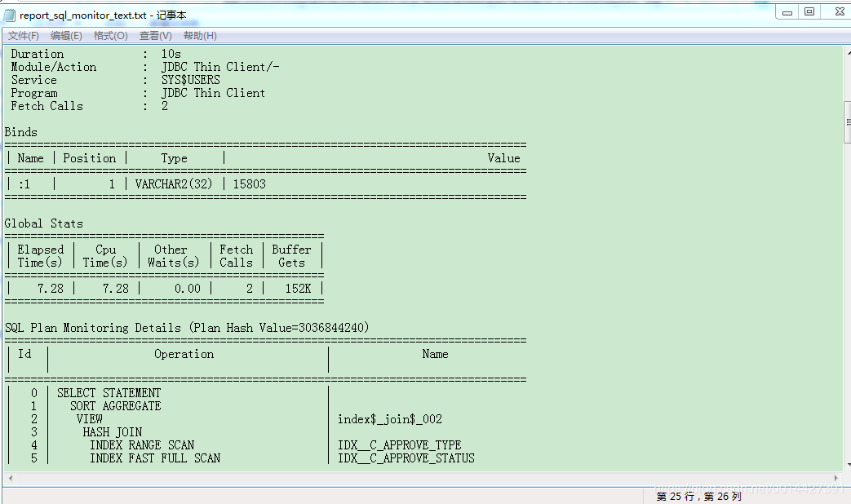
Task: Click 'JDBC Thin Client/-' module value
Action: coord(220,67)
